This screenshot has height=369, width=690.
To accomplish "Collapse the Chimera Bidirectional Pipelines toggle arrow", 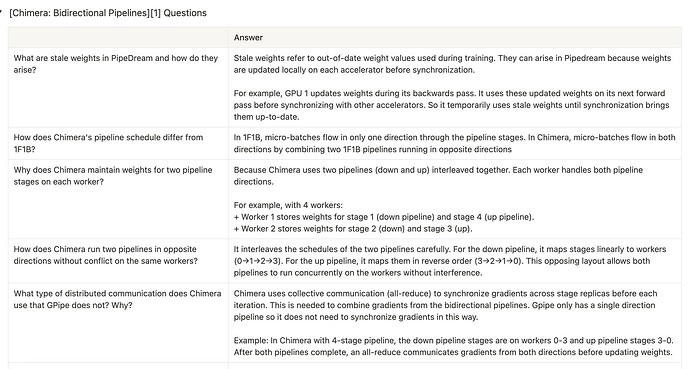I will pos(1,12).
